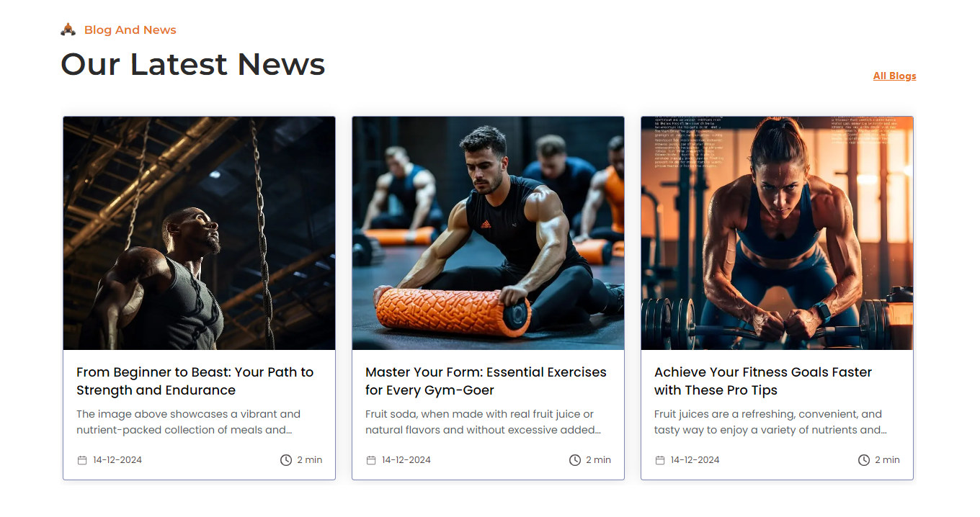Click the kettlebell icon beside Blog And News
Image resolution: width=980 pixels, height=517 pixels.
coord(68,30)
